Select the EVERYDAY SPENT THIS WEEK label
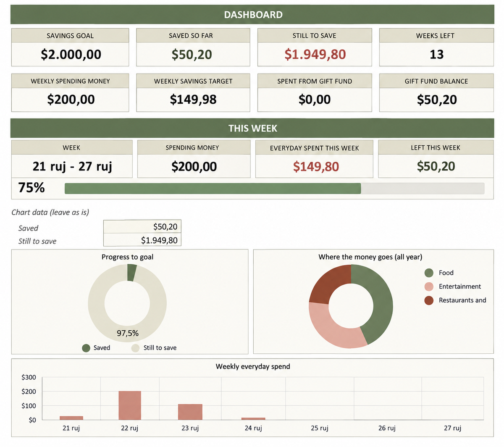 315,148
